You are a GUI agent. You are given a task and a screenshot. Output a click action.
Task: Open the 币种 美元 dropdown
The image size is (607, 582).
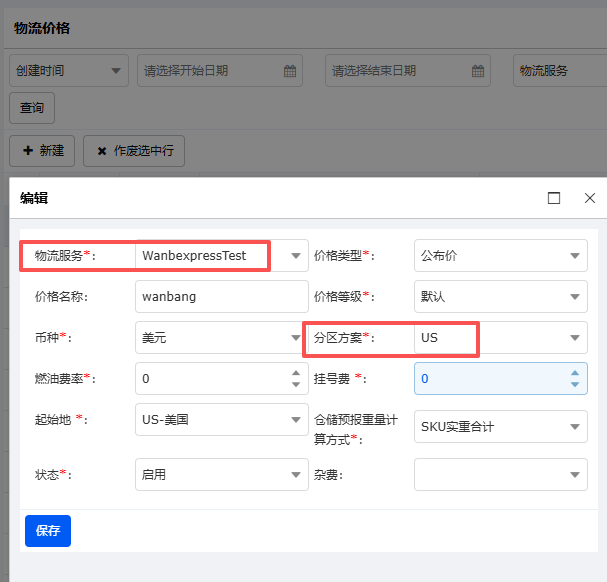pos(295,338)
